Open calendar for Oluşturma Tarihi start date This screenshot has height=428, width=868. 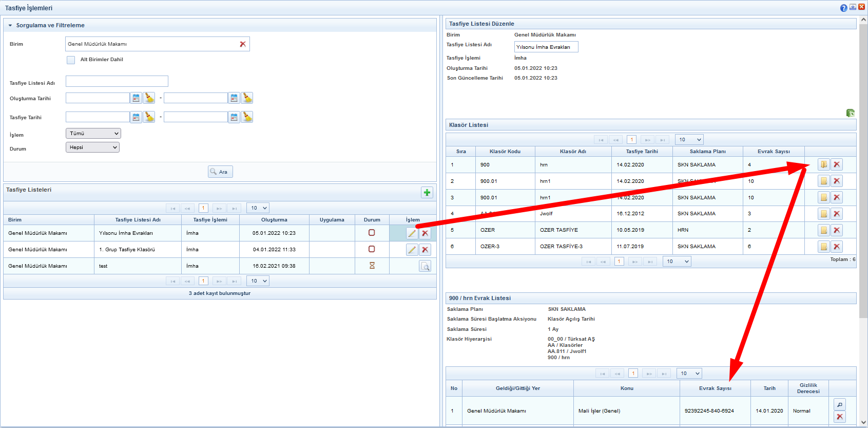coord(136,98)
